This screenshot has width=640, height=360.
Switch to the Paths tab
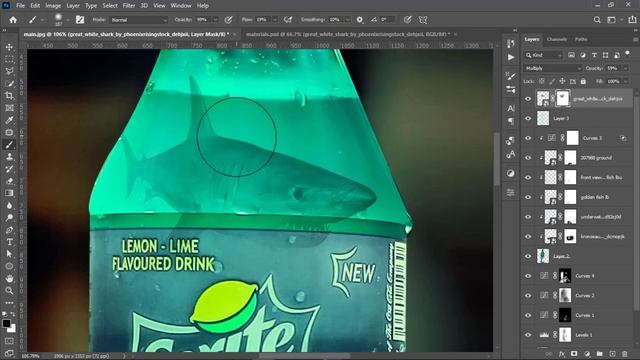(x=581, y=39)
